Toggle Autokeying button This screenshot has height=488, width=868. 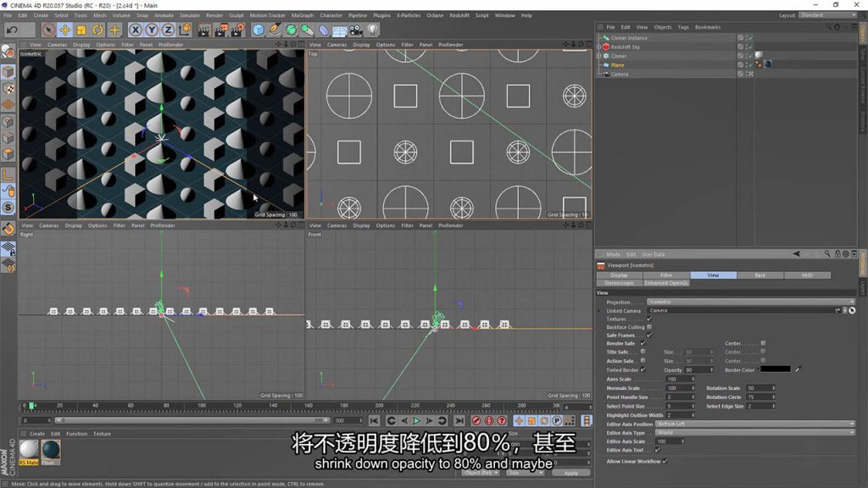[x=489, y=421]
